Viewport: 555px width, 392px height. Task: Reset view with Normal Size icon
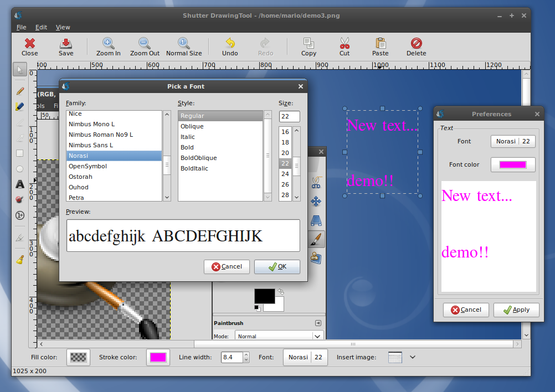[x=184, y=44]
